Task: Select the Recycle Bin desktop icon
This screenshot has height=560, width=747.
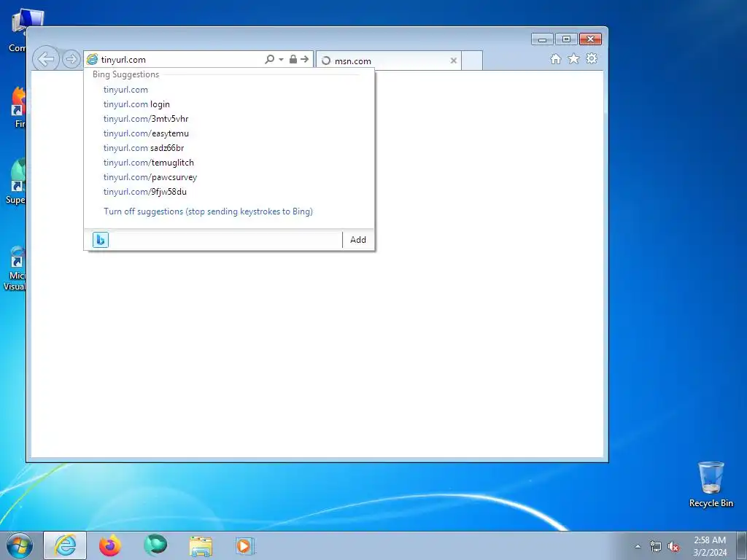Action: tap(711, 484)
